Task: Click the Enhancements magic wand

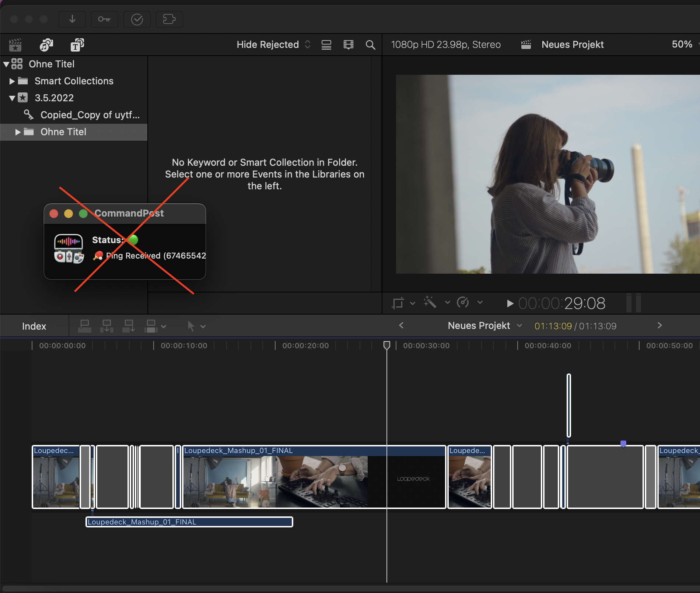Action: 430,302
